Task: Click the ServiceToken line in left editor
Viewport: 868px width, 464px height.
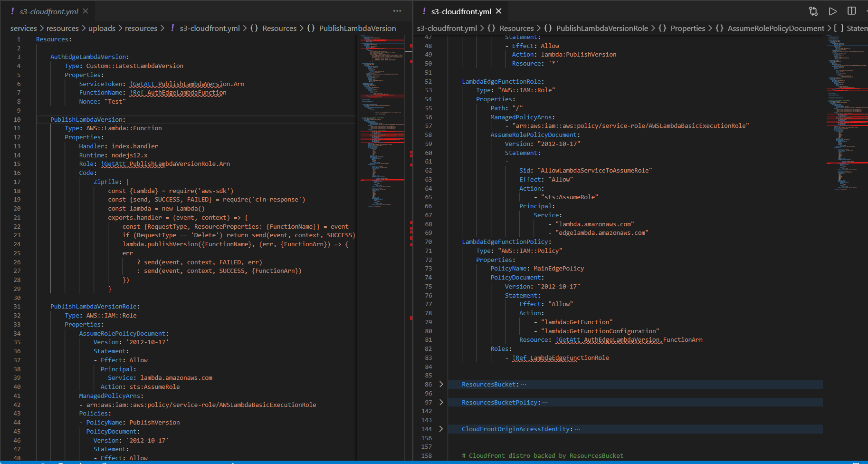Action: click(162, 84)
